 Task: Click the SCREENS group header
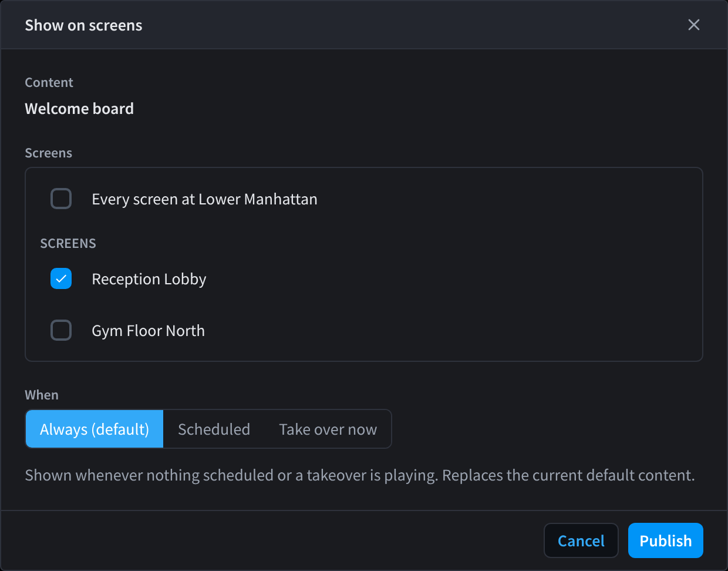pos(68,243)
